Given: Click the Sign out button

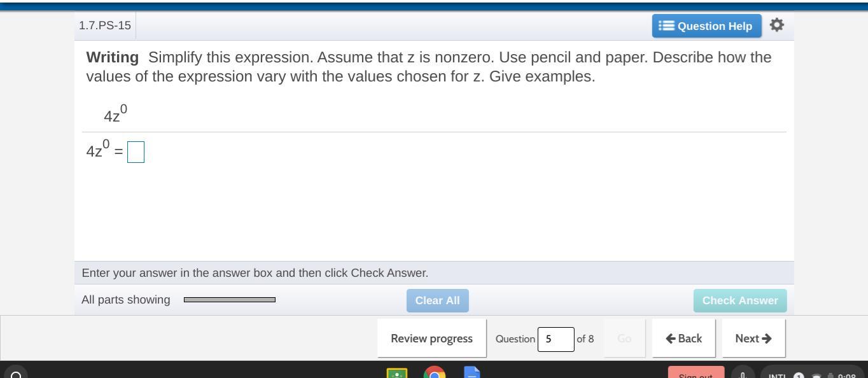Looking at the screenshot, I should (x=696, y=374).
